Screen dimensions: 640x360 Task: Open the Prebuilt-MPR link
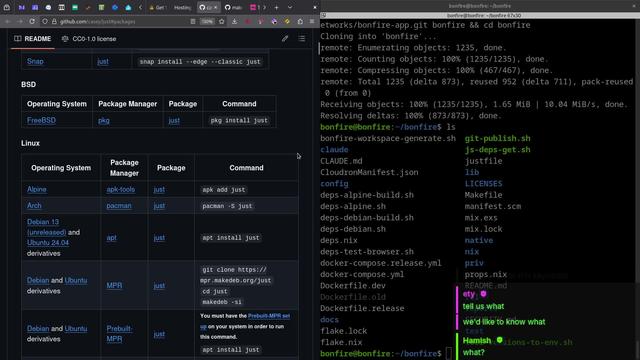(119, 334)
